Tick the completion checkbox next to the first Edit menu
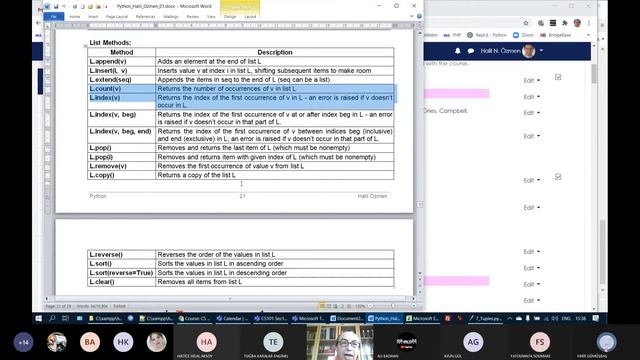The height and width of the screenshot is (360, 640). (558, 77)
